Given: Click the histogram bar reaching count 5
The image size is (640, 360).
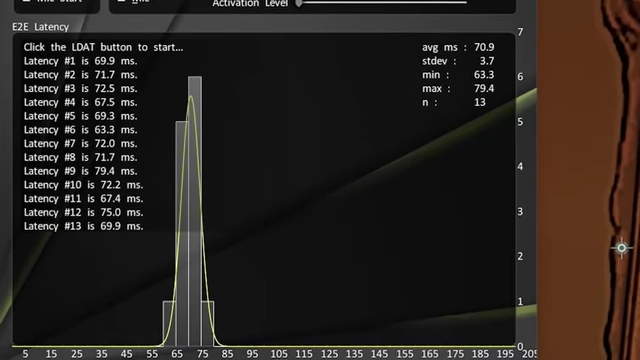Looking at the screenshot, I should (182, 233).
